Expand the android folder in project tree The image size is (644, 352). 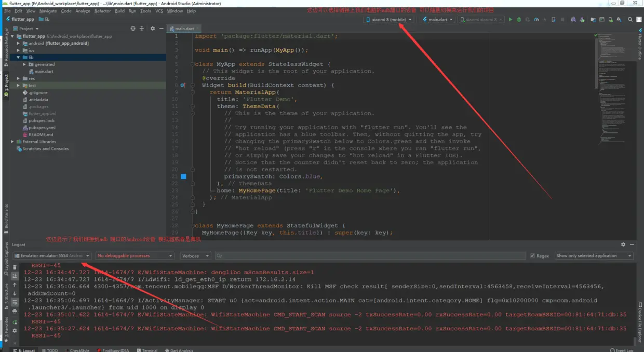(18, 44)
